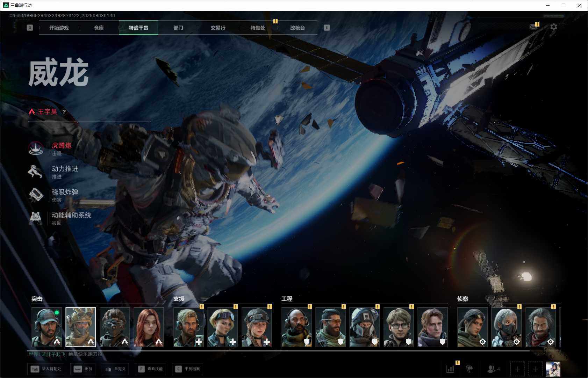This screenshot has height=378, width=588.
Task: Select the 动能辅助系统 passive skill
Action: (x=60, y=219)
